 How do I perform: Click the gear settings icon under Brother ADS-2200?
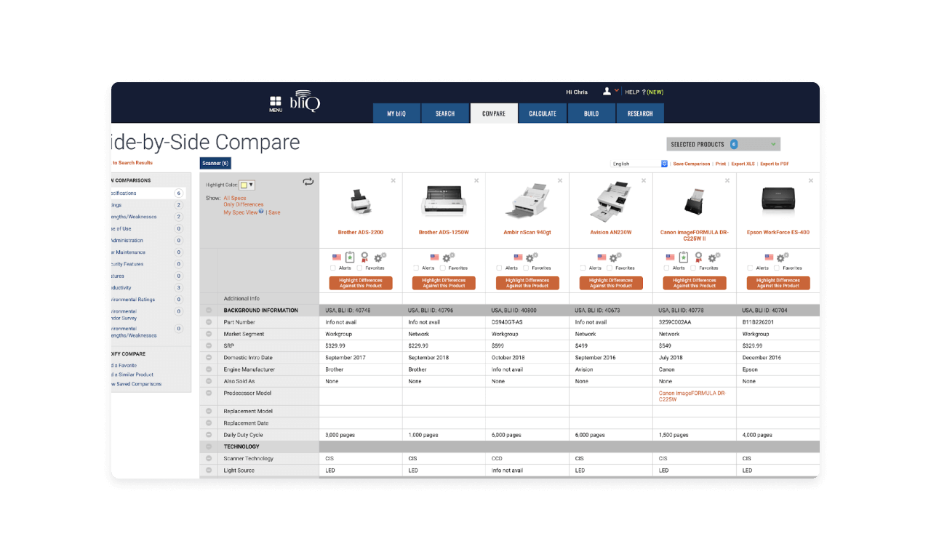pyautogui.click(x=379, y=257)
